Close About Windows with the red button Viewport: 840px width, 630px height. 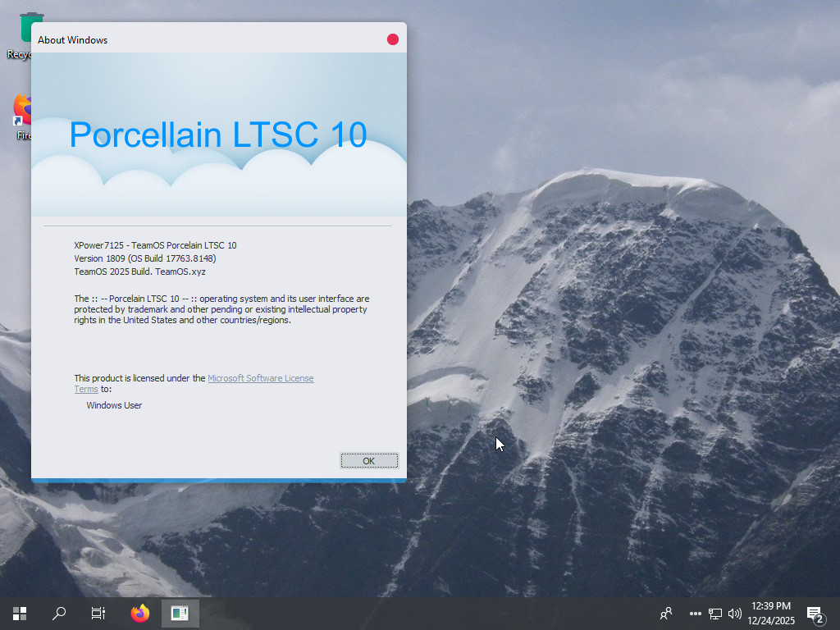[393, 39]
